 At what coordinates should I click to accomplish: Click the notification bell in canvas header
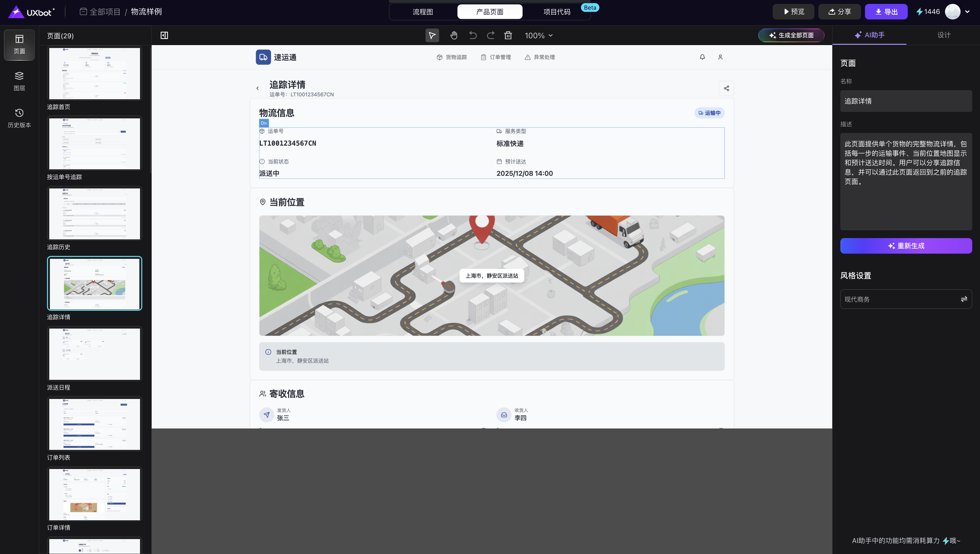[x=702, y=57]
